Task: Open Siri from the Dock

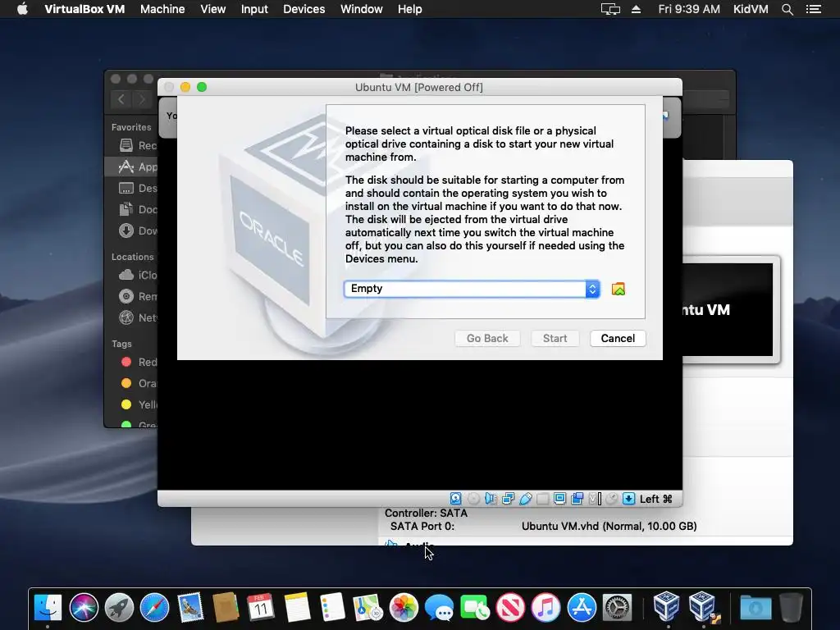Action: pyautogui.click(x=84, y=608)
